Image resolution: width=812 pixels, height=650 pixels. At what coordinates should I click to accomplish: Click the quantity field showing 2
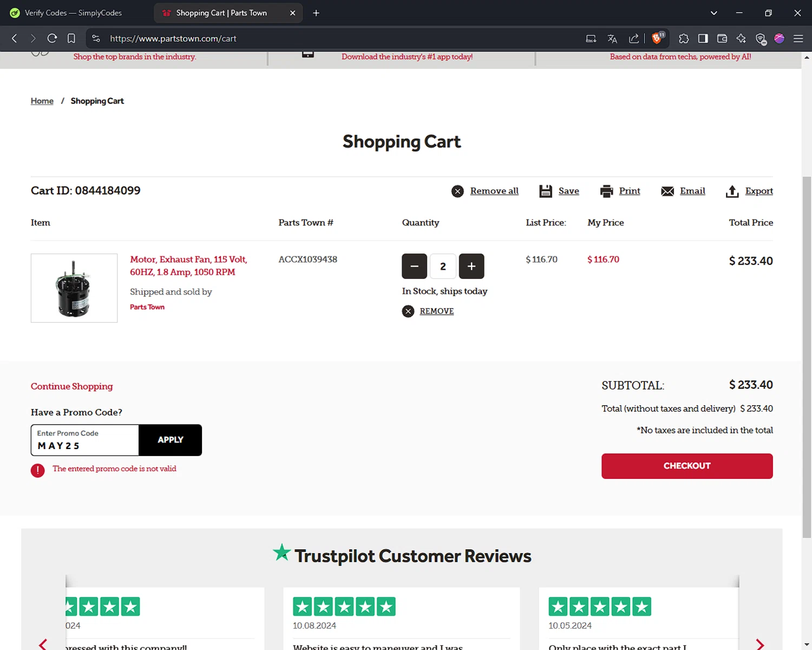tap(443, 266)
